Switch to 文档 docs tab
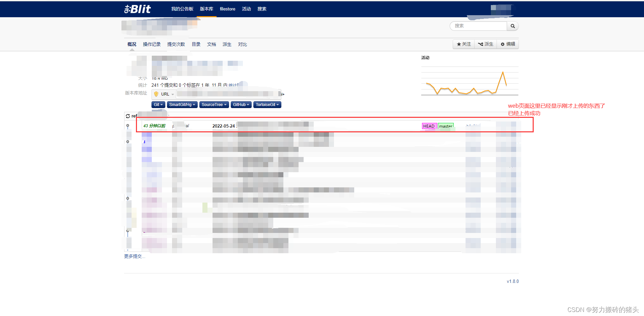The image size is (644, 316). point(212,44)
